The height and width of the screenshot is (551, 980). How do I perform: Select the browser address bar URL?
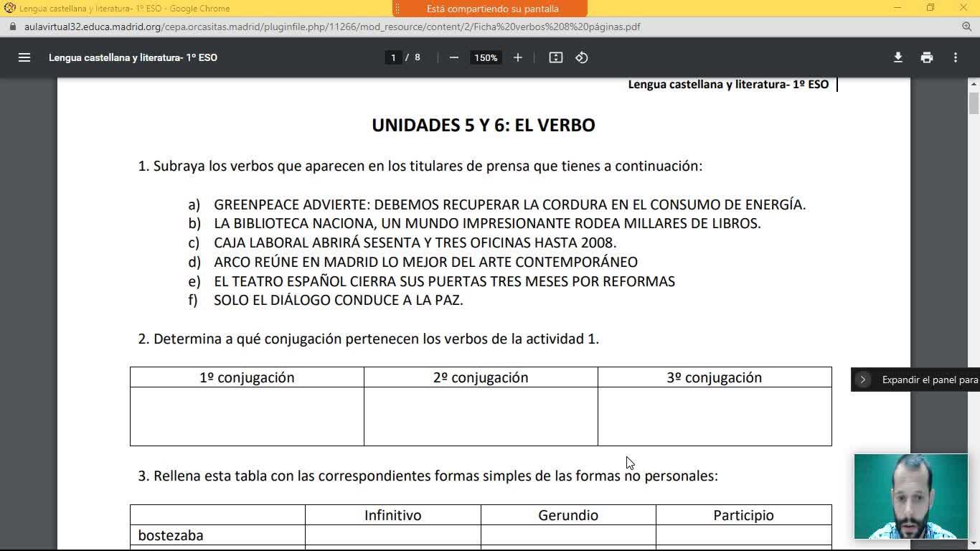pyautogui.click(x=331, y=27)
